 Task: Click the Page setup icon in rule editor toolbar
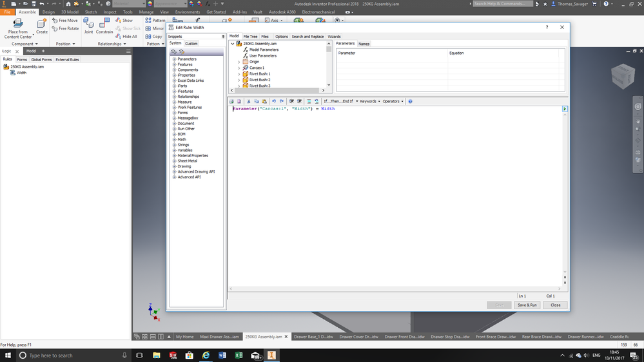(x=239, y=101)
